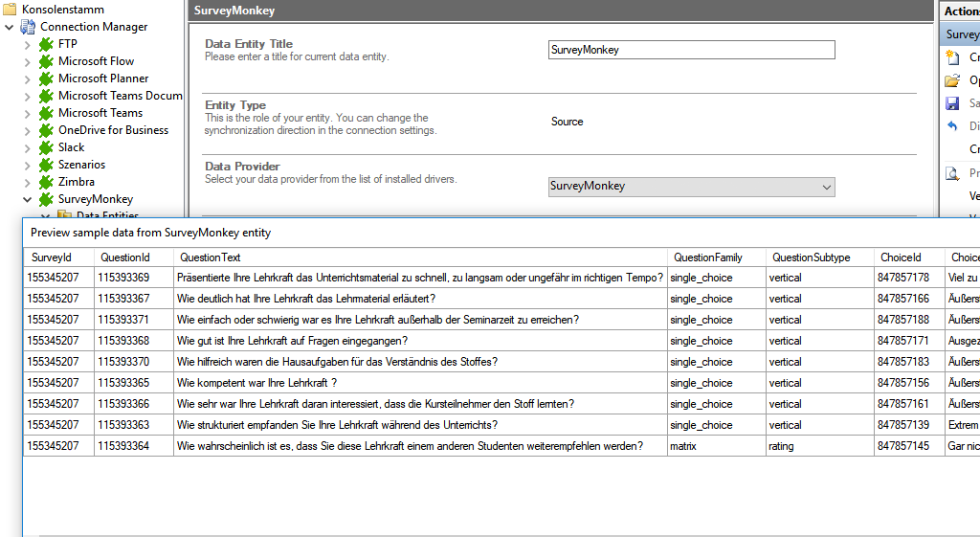Select the Szenarios connection item
Image resolution: width=980 pixels, height=537 pixels.
(x=81, y=165)
